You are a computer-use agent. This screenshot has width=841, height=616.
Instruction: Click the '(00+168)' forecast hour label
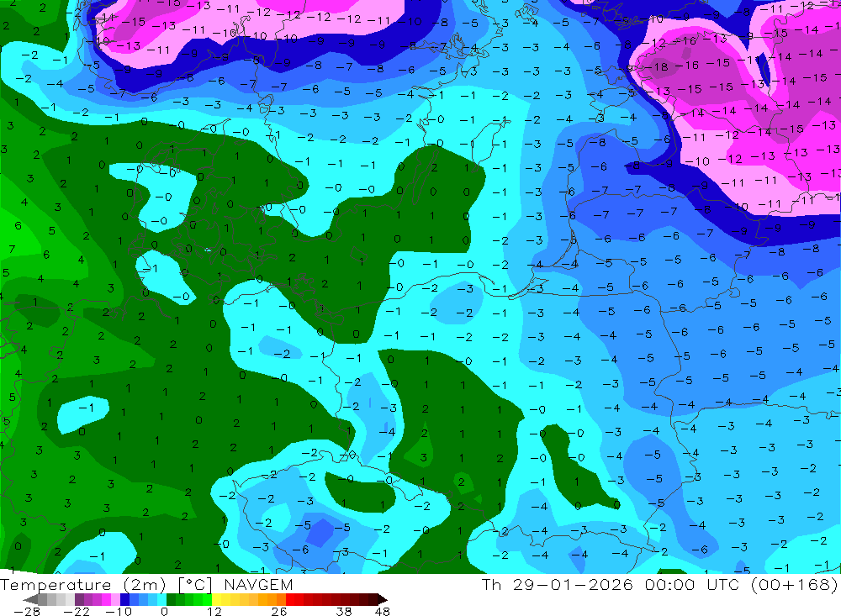795,584
